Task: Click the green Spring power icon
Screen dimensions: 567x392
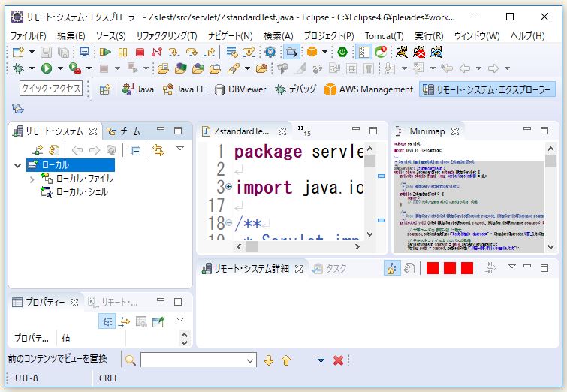Action: [x=342, y=52]
